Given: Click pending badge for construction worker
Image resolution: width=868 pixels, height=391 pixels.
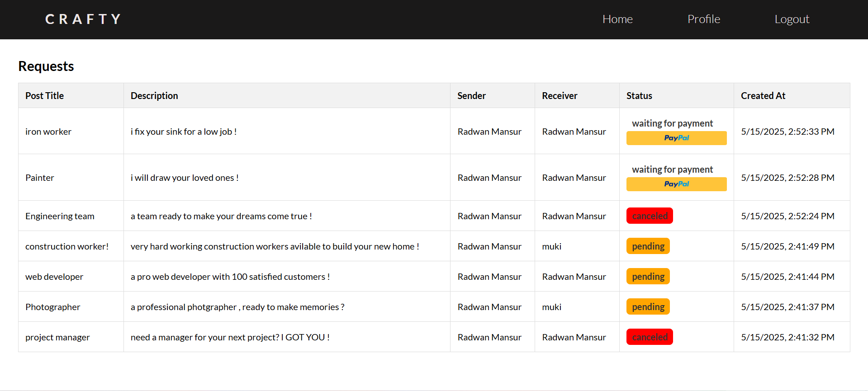Looking at the screenshot, I should 648,246.
